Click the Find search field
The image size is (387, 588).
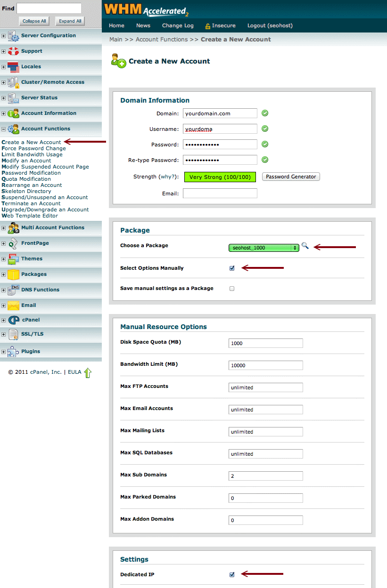coord(49,8)
